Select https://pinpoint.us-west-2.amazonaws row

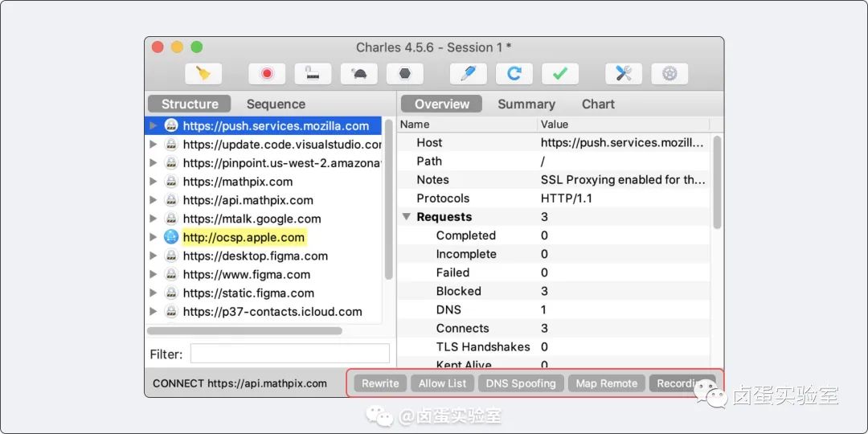point(264,162)
